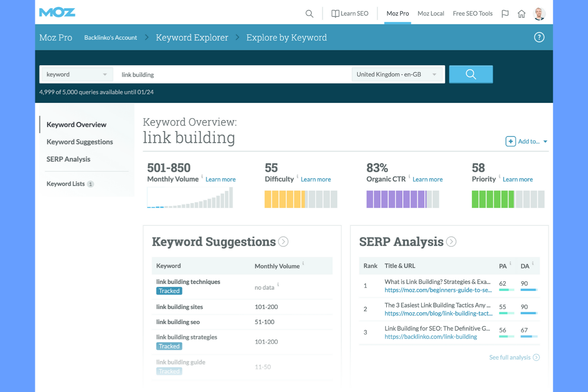Toggle Tracked for link building strategies
Viewport: 588px width, 392px height.
point(169,346)
